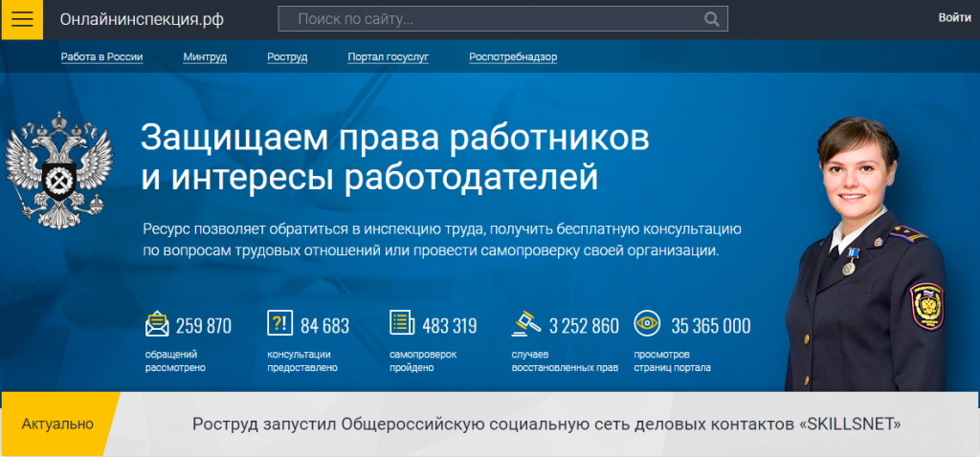Open the Работа в России link

click(101, 56)
